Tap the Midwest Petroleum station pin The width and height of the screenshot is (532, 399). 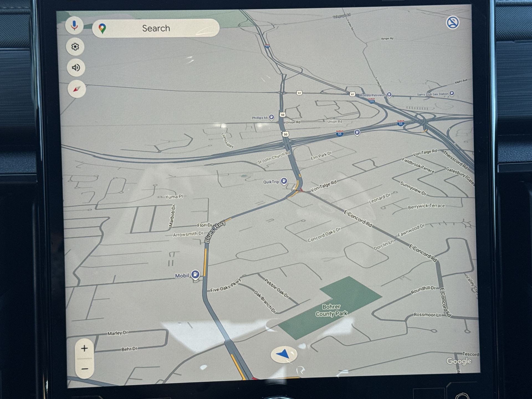point(389,95)
